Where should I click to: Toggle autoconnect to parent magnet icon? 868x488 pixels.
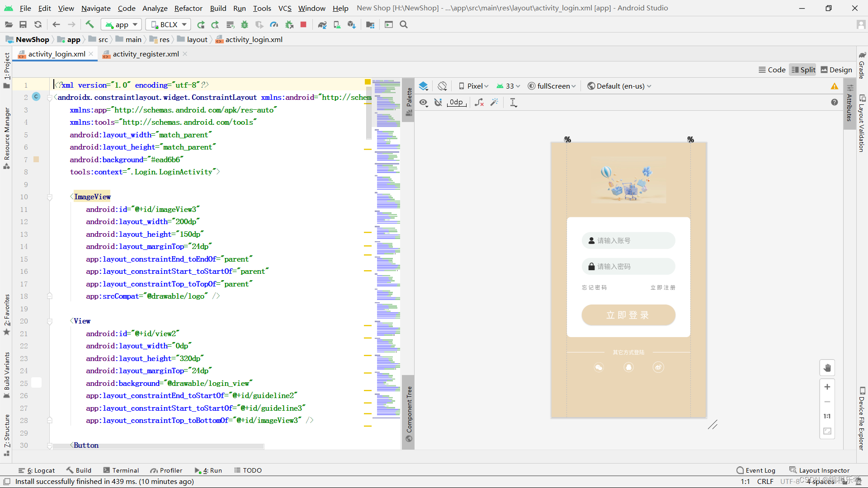point(438,103)
